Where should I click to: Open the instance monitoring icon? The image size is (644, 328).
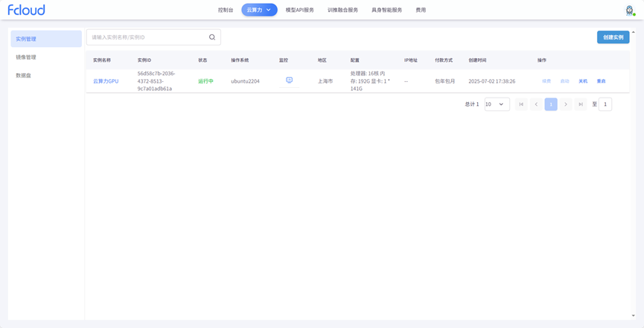coord(290,81)
